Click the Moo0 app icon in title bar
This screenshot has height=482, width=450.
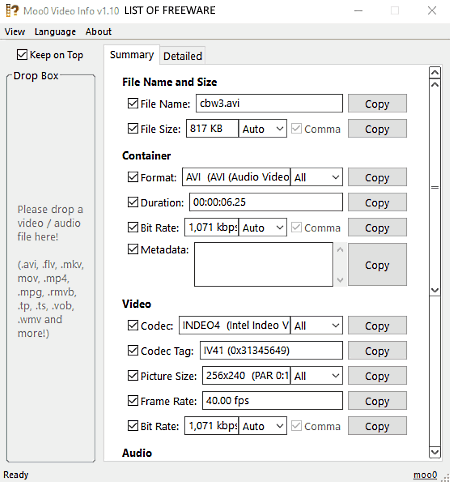coord(12,10)
